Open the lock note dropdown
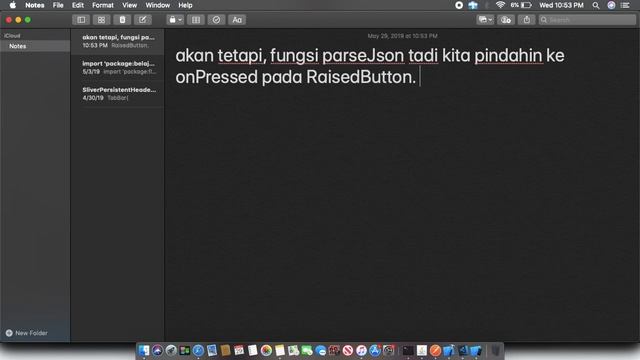The height and width of the screenshot is (360, 640). click(175, 20)
